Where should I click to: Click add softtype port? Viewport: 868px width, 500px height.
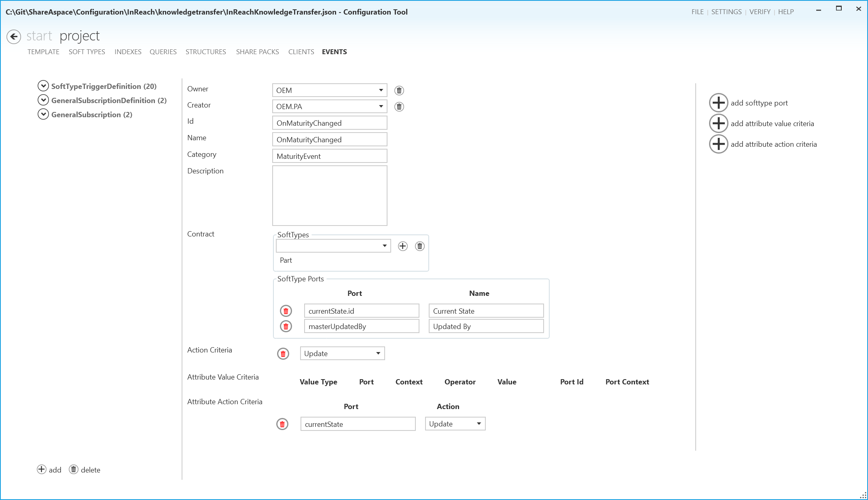(718, 103)
